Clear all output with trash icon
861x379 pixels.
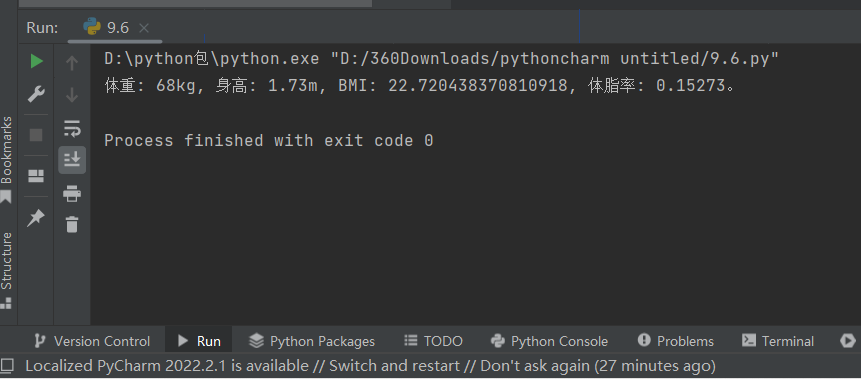(x=72, y=224)
